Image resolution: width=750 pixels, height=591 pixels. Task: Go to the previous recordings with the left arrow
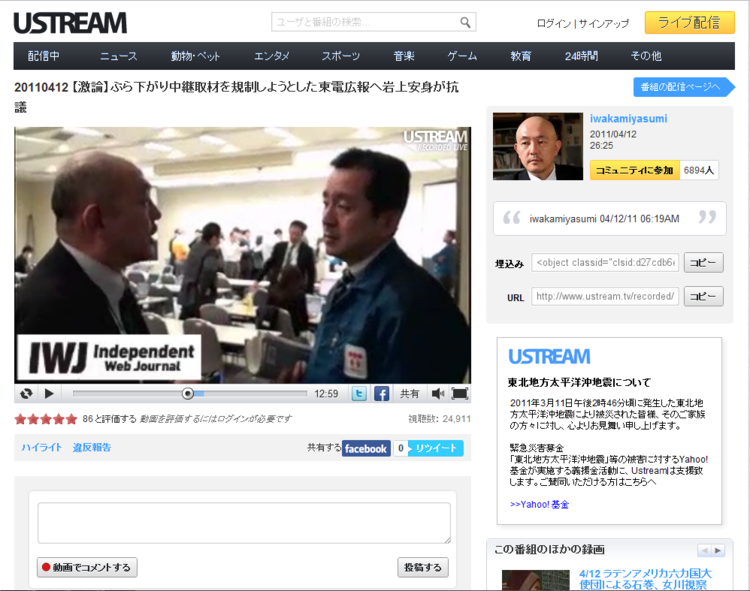pos(704,550)
